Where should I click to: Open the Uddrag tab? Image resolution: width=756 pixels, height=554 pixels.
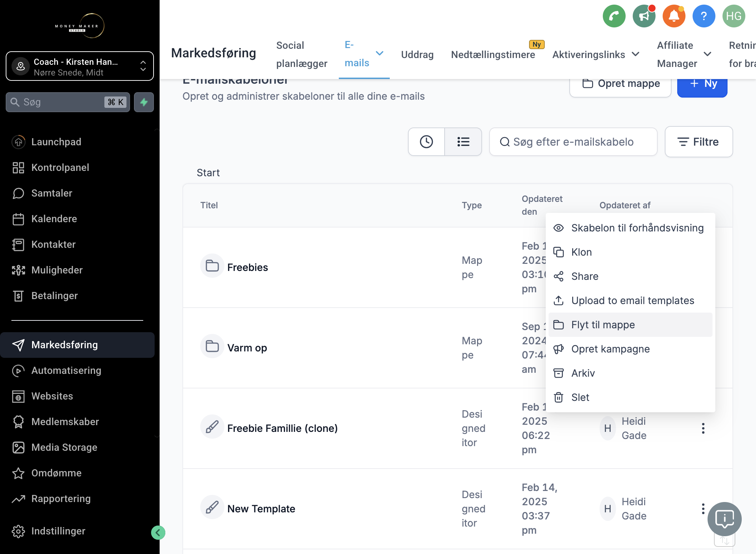click(x=417, y=54)
